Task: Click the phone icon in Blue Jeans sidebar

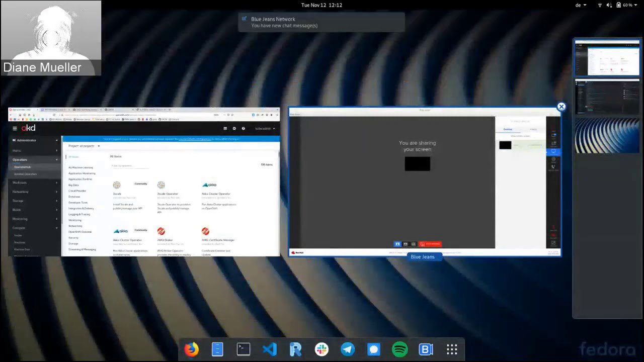Action: tap(553, 167)
